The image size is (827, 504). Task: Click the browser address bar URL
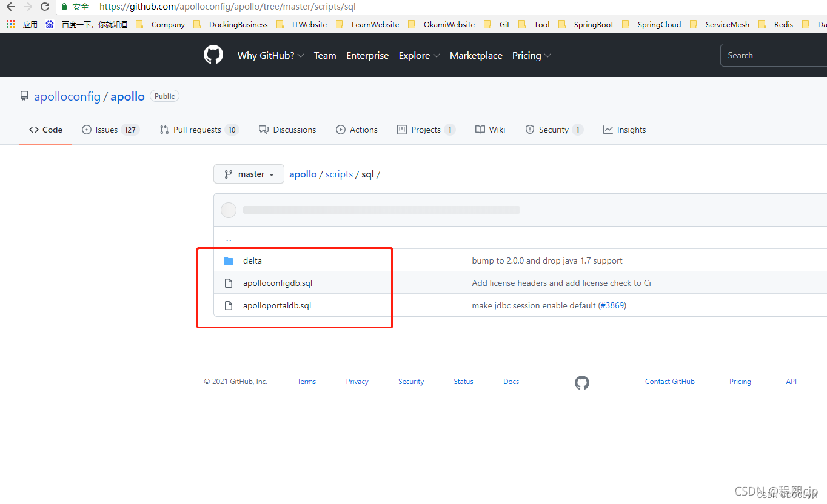[227, 7]
